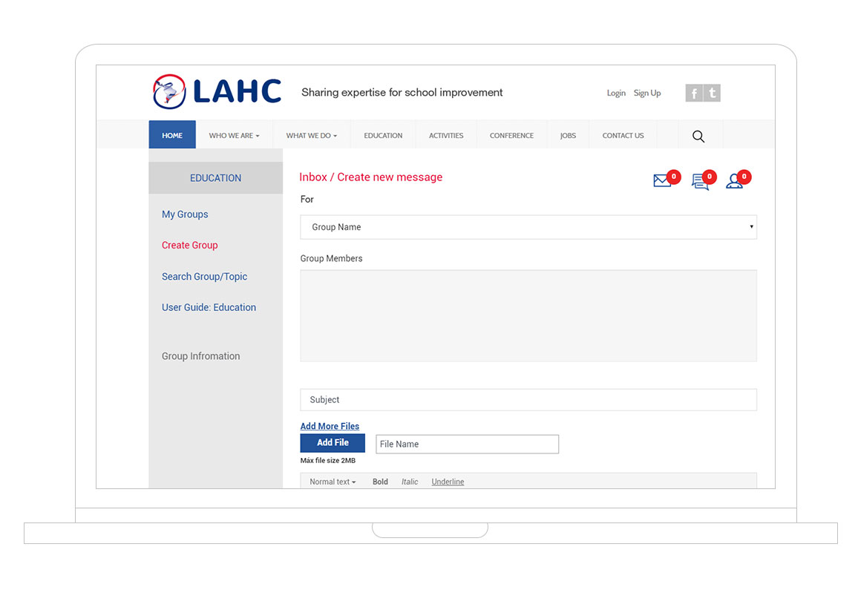Screen dimensions: 858x616
Task: Go to the Home tab
Action: 172,136
